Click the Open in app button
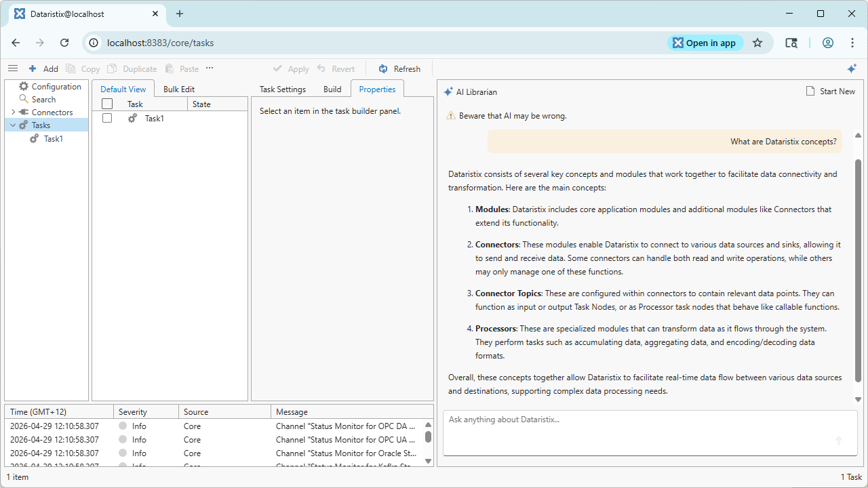Viewport: 868px width, 488px height. tap(705, 43)
